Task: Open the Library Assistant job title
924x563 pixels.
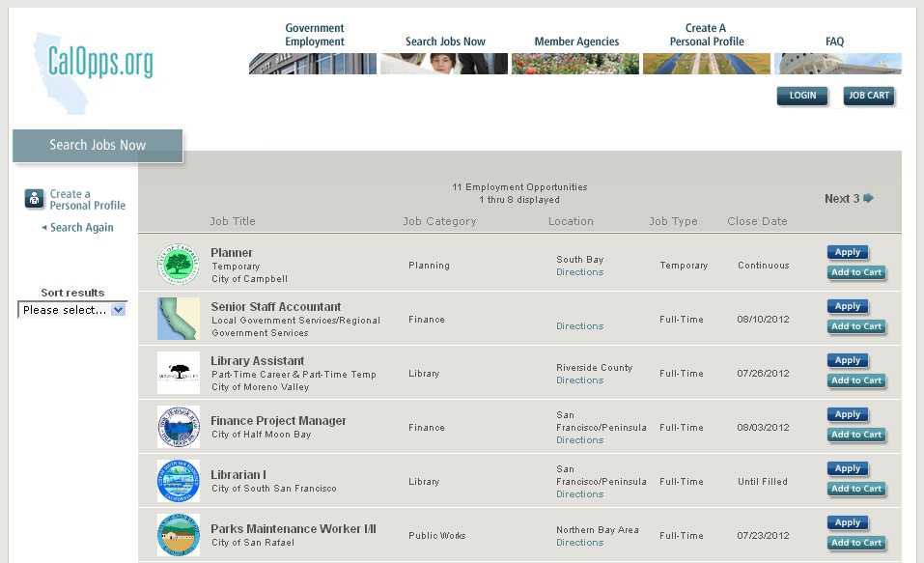Action: (x=258, y=361)
